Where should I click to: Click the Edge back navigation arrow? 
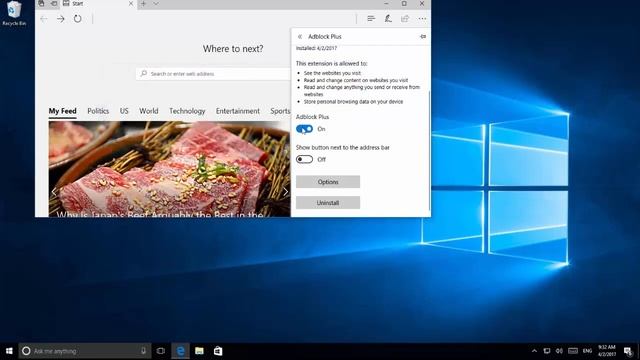pyautogui.click(x=44, y=19)
